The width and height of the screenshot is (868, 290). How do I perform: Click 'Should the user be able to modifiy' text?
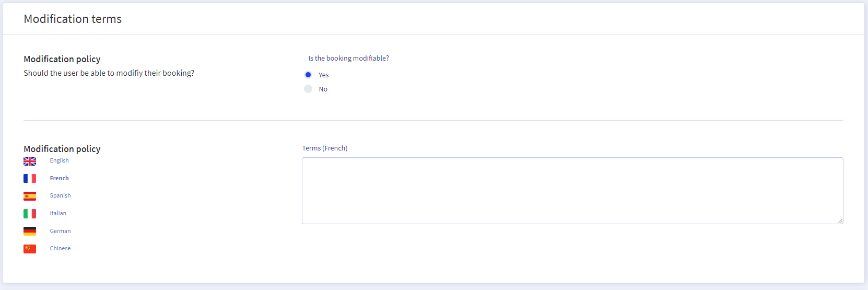[83, 73]
